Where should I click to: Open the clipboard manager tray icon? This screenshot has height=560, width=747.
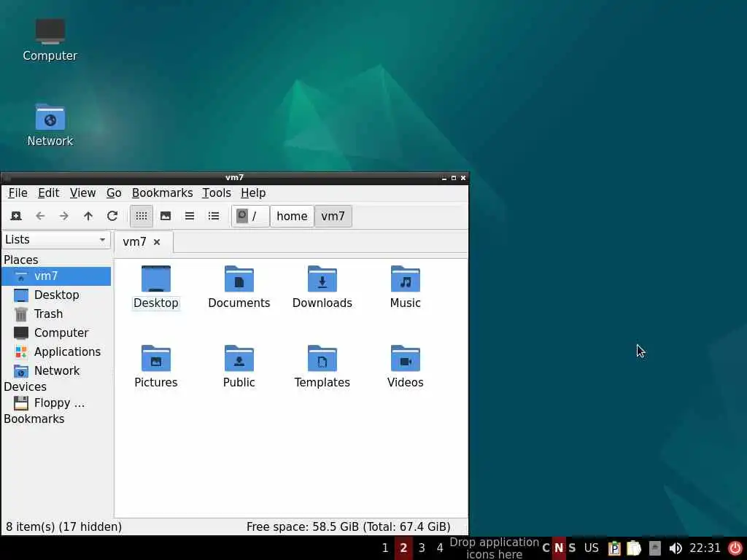614,548
